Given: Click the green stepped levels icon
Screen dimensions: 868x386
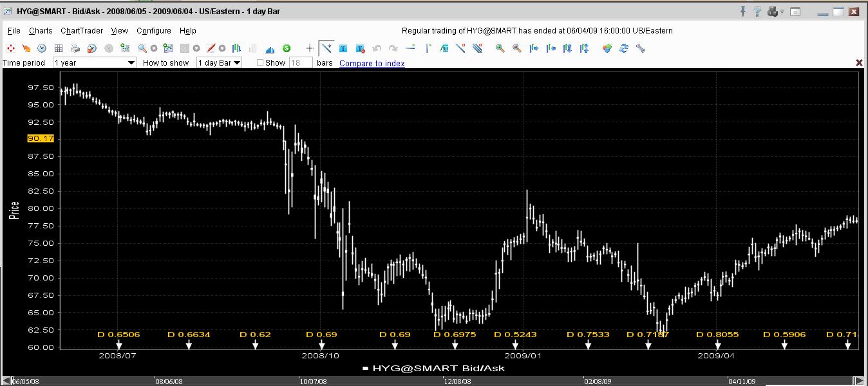Looking at the screenshot, I should (444, 48).
